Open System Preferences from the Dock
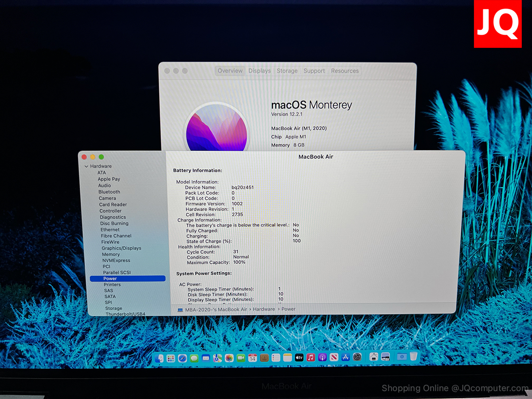 pyautogui.click(x=357, y=357)
